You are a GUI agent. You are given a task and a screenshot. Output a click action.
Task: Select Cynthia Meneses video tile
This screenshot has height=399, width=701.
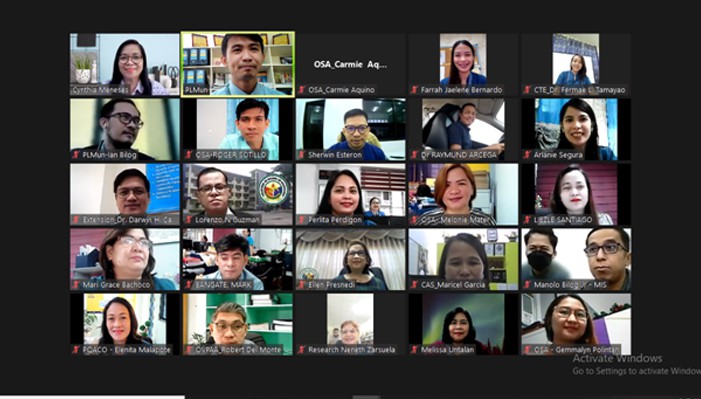point(125,64)
